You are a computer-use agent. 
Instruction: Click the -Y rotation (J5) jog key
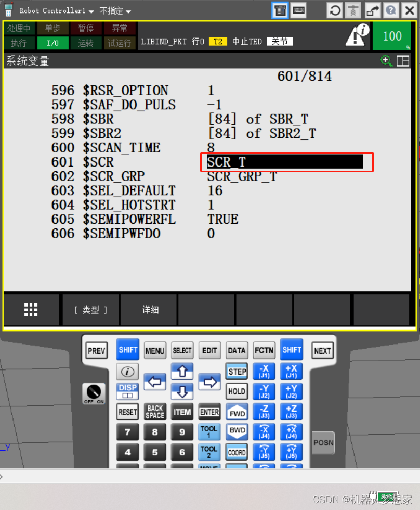[x=264, y=452]
